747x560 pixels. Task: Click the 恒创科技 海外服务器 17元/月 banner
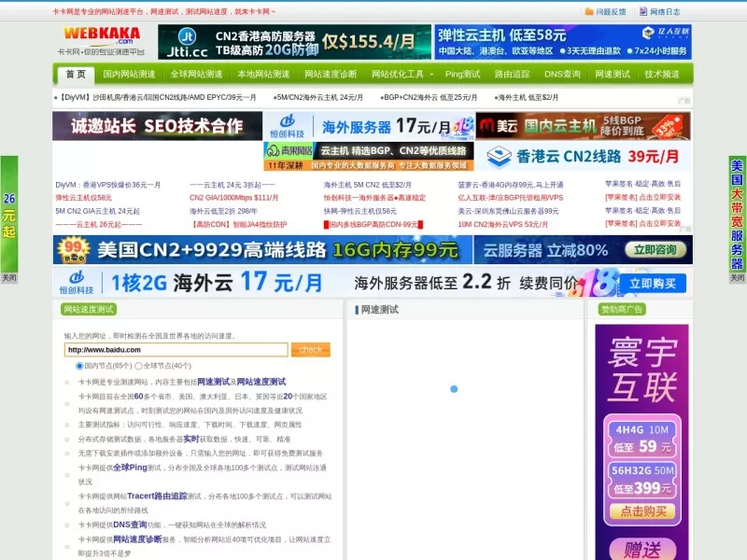click(369, 126)
